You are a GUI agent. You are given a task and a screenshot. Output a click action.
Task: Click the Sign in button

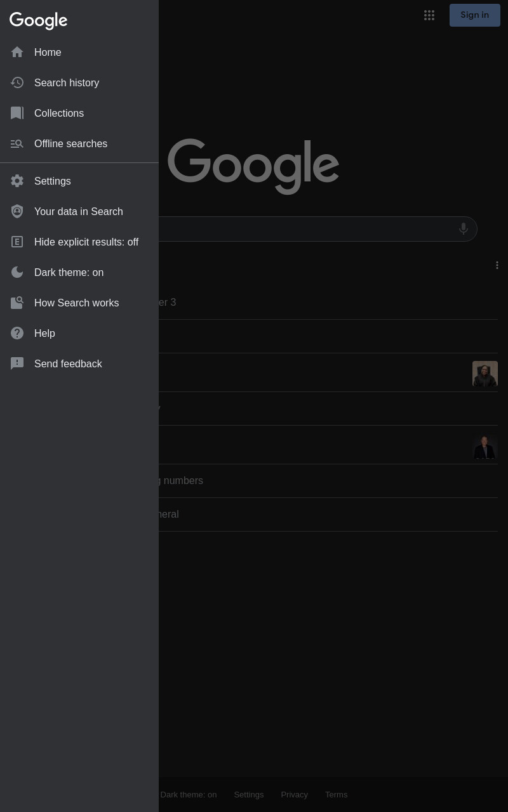point(475,15)
